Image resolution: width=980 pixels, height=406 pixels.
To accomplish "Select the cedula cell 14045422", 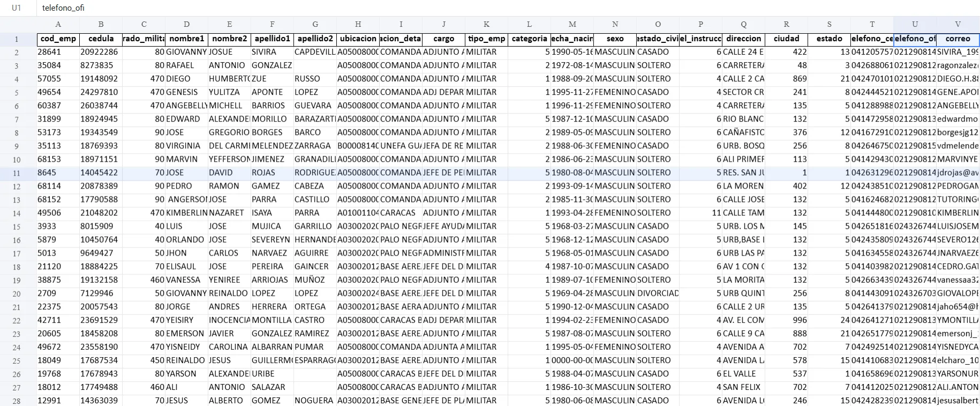I will (x=101, y=172).
